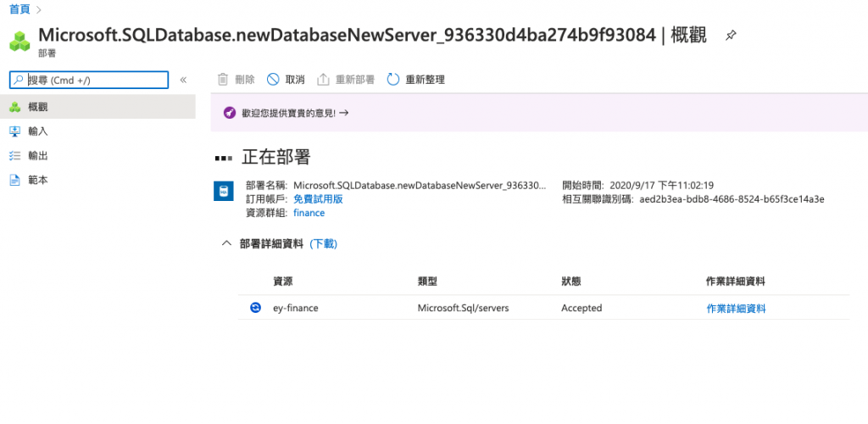Screen dimensions: 868x424
Task: Click the 輸入 monitor icon in sidebar
Action: coord(15,131)
